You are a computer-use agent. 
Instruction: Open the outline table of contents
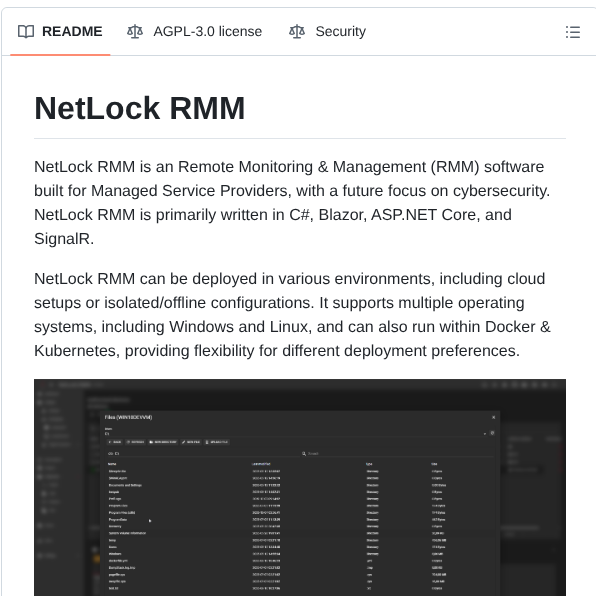pos(572,32)
